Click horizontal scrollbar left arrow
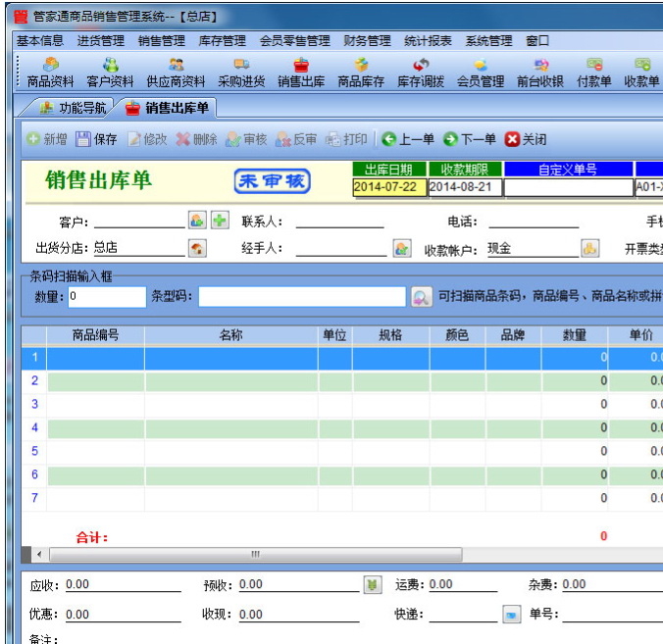Image resolution: width=663 pixels, height=644 pixels. coord(39,554)
